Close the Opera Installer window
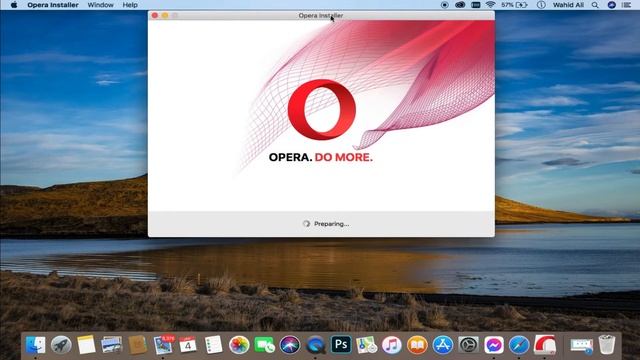 (155, 16)
